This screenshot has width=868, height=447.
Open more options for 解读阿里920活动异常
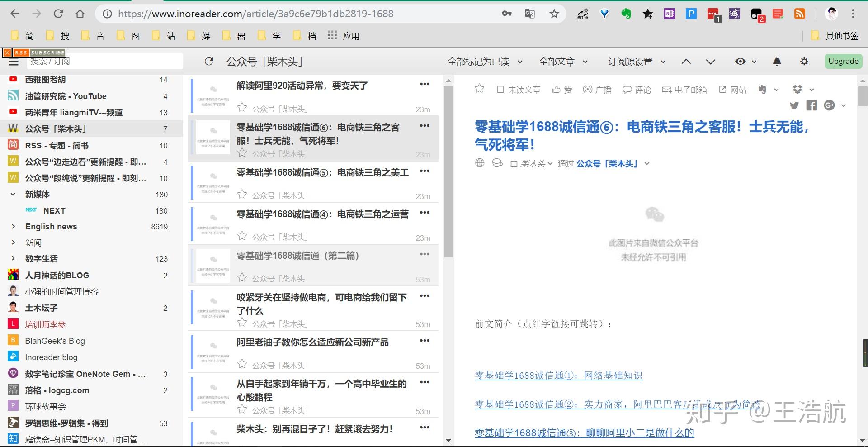tap(425, 84)
